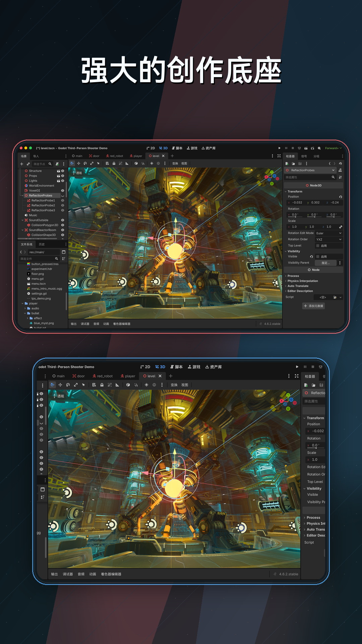Screen dimensions: 362x644
Task: Add a new node in upper editor Scene dock
Action: point(22,164)
